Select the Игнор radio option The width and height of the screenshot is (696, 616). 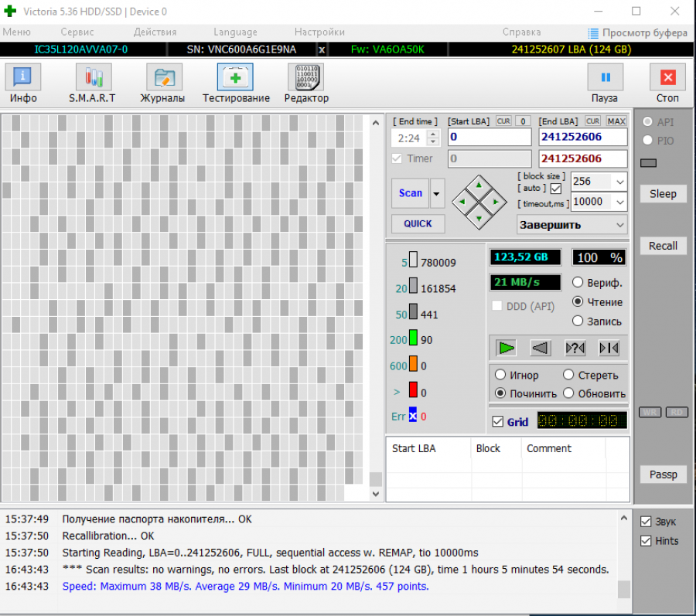[x=500, y=375]
